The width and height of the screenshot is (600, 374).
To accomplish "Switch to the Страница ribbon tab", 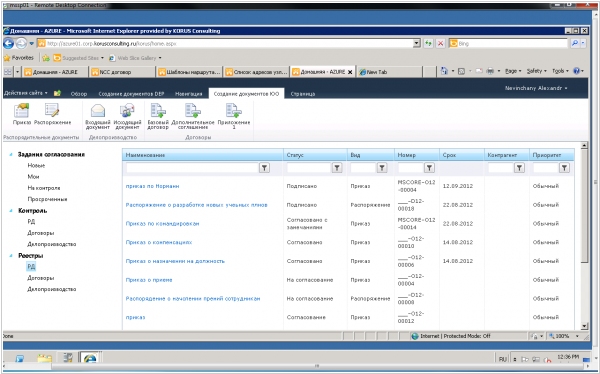I will pos(303,94).
